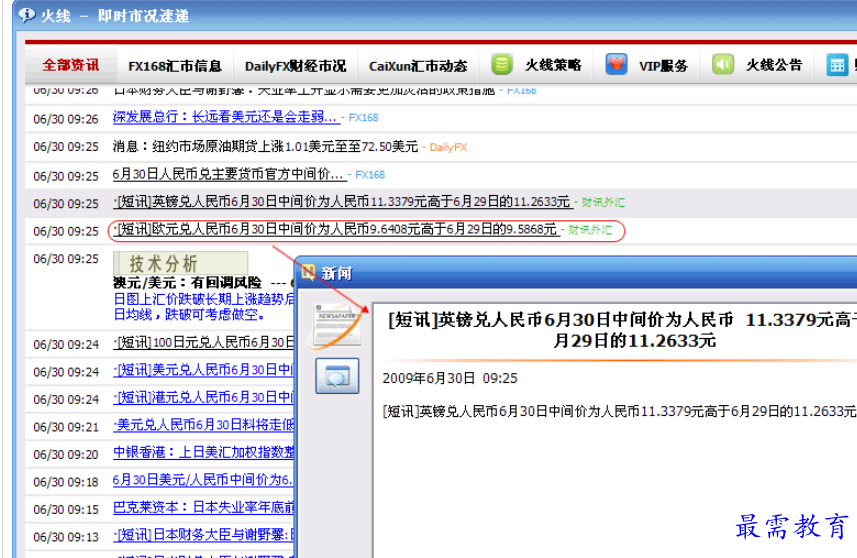Viewport: 857px width, 558px height.
Task: Click FX168 source tag after 官方中间价 headline
Action: pyautogui.click(x=370, y=175)
